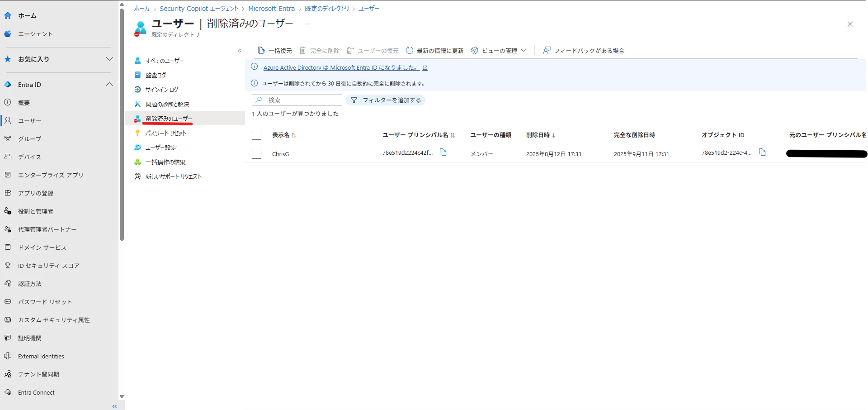Screen dimensions: 868x410
Task: Click the ユーザーの復元 toolbar button
Action: [373, 51]
